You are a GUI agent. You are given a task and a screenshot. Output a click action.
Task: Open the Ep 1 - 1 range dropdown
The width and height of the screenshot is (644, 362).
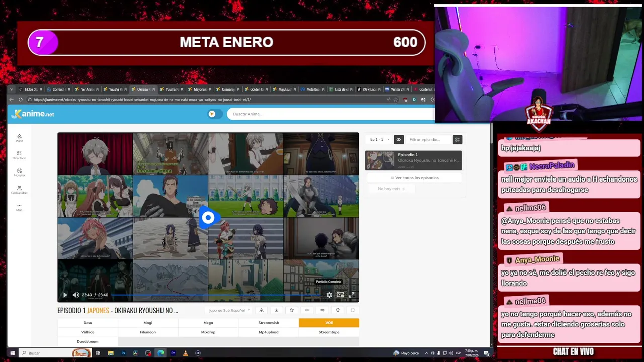379,140
